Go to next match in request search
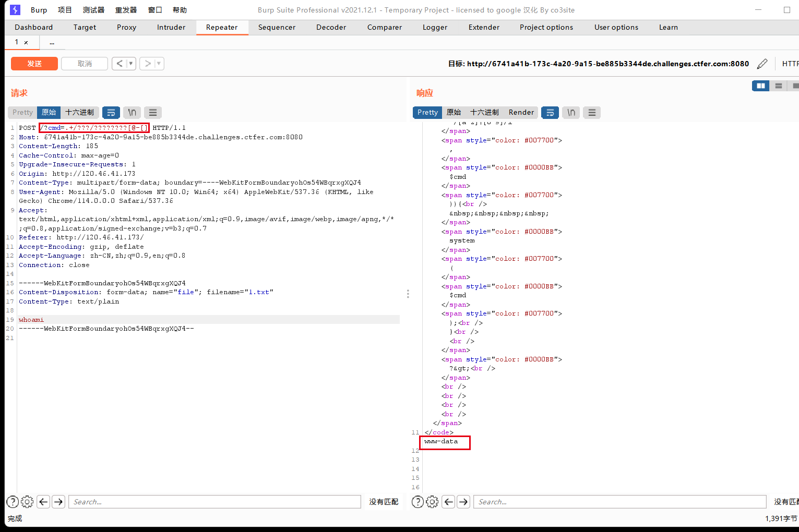The width and height of the screenshot is (799, 532). 58,502
